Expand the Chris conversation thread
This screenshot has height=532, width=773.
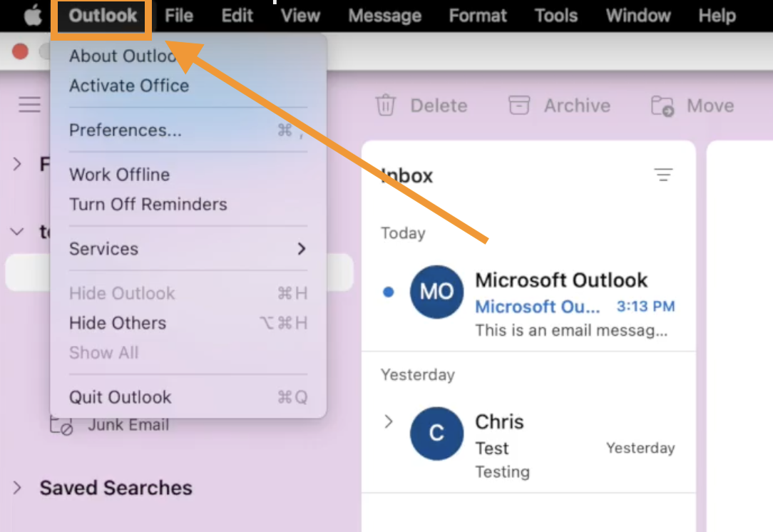(x=389, y=421)
